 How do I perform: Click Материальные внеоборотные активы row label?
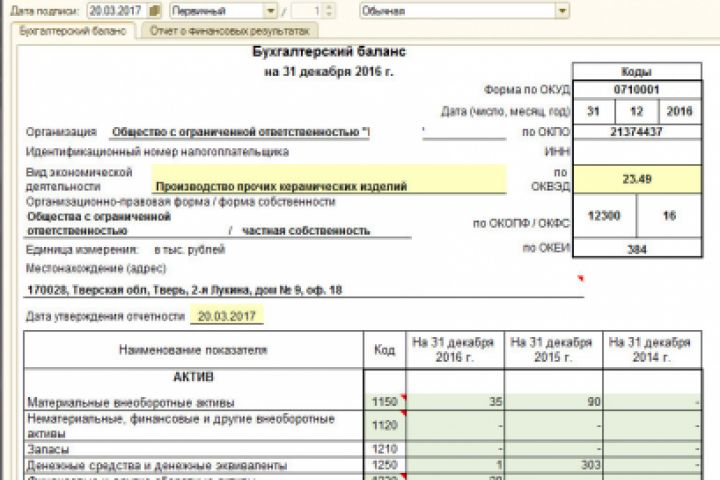(131, 403)
